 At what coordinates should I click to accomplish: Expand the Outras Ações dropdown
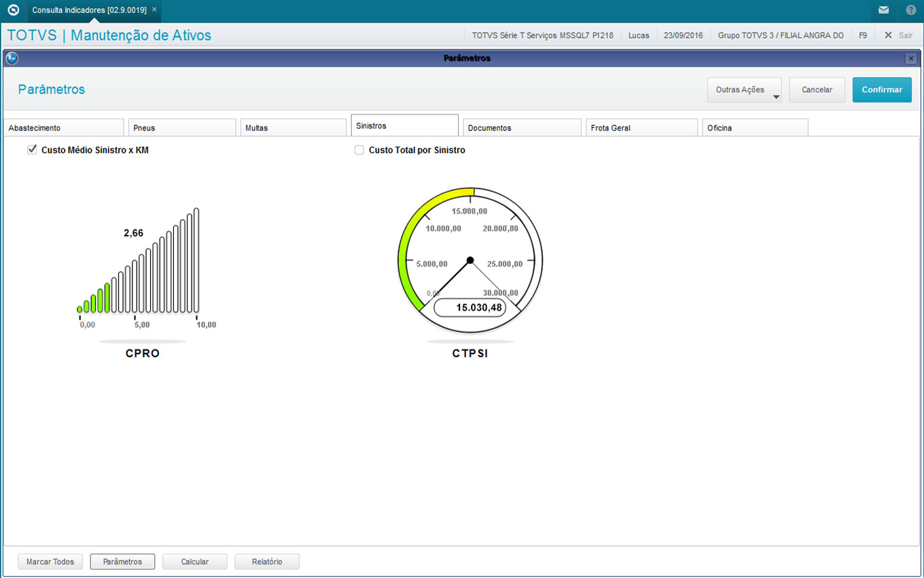click(744, 90)
